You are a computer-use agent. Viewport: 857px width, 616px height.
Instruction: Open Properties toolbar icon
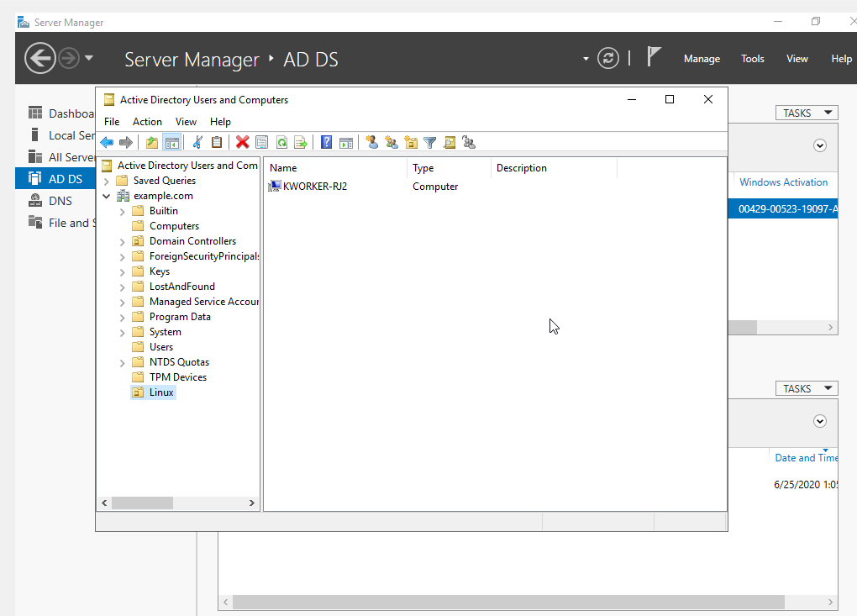click(262, 143)
